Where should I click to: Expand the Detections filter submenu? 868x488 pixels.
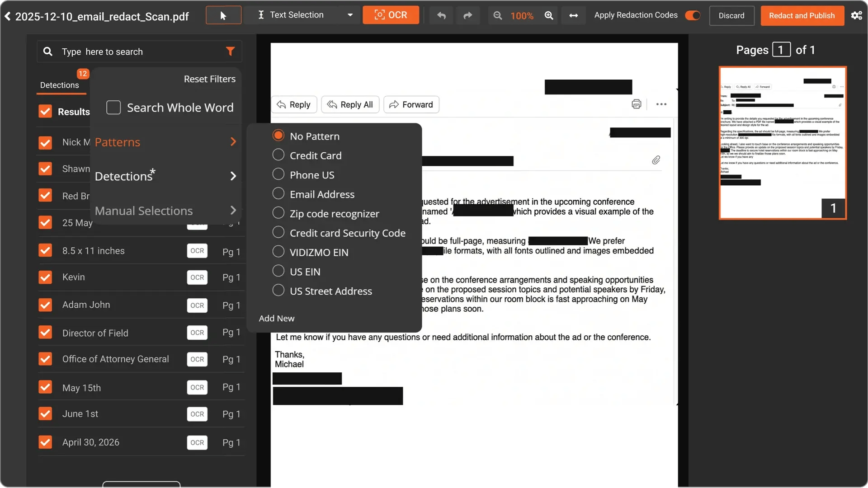[166, 176]
